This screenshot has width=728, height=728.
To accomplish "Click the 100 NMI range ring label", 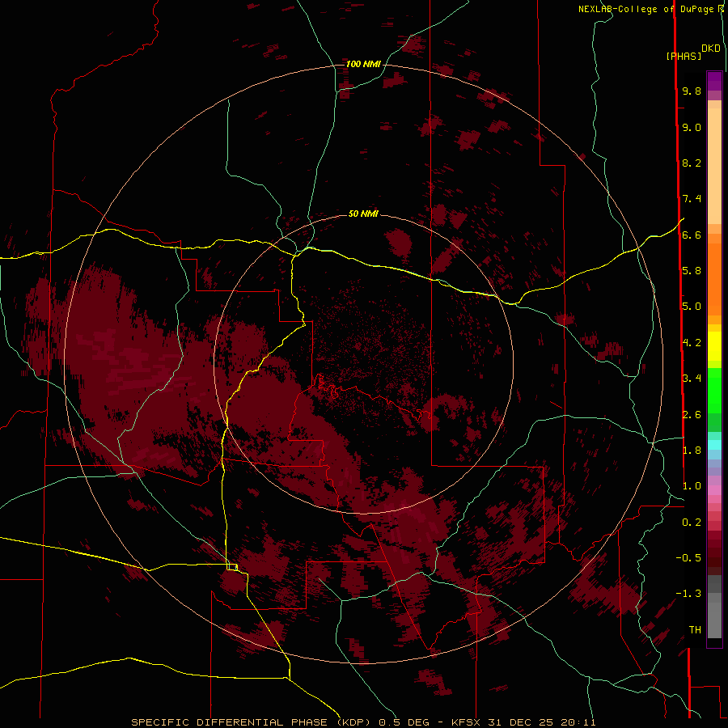I will pos(363,64).
